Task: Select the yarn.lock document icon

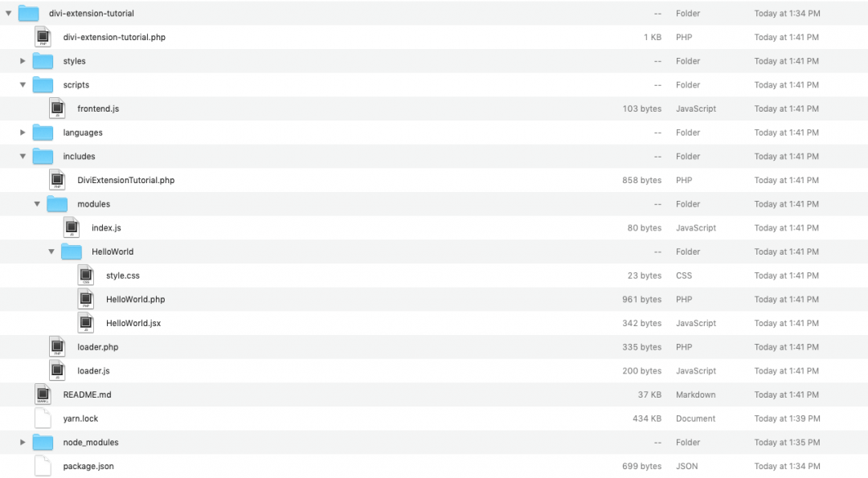Action: pos(43,419)
